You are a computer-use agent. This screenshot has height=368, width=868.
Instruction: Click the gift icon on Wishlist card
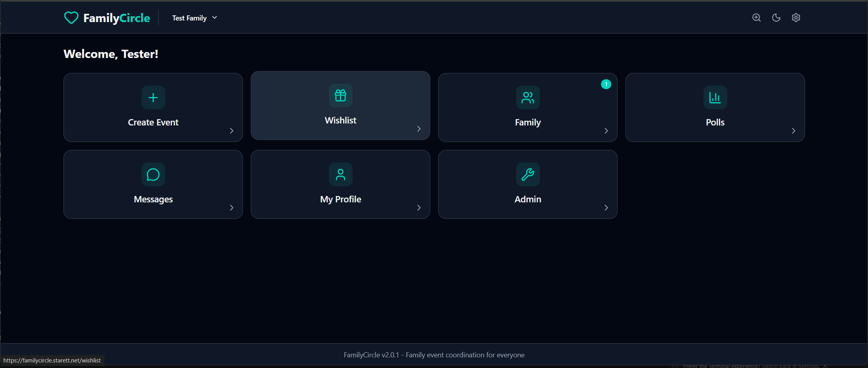click(x=340, y=95)
